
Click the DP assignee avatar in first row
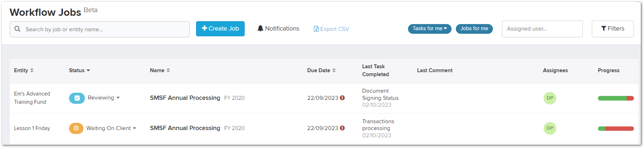[x=550, y=98]
